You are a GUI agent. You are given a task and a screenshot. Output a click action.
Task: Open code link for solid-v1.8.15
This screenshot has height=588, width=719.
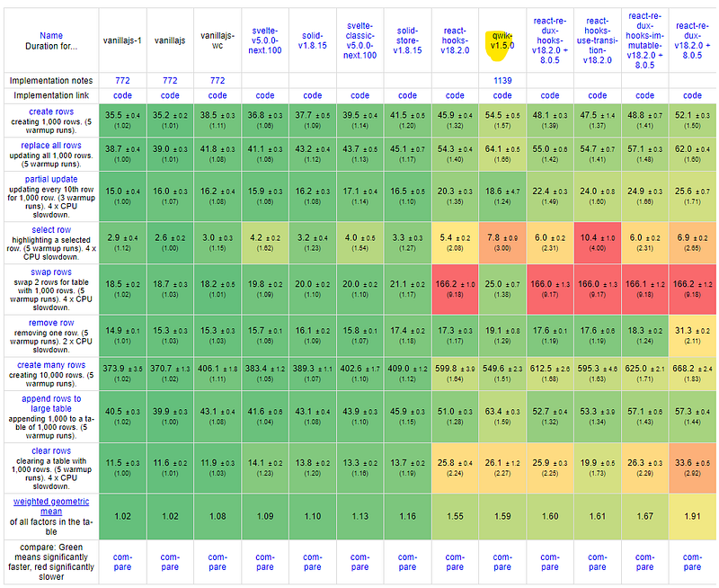coord(312,95)
